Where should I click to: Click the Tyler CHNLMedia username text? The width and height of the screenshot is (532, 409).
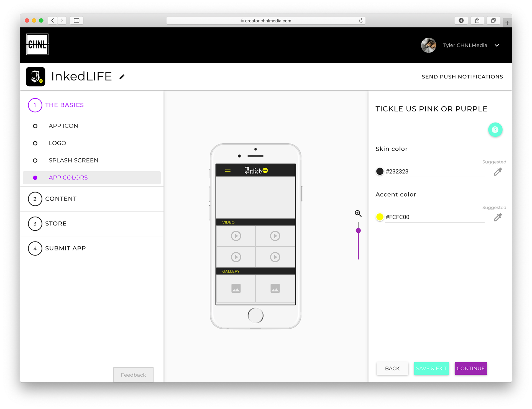465,45
